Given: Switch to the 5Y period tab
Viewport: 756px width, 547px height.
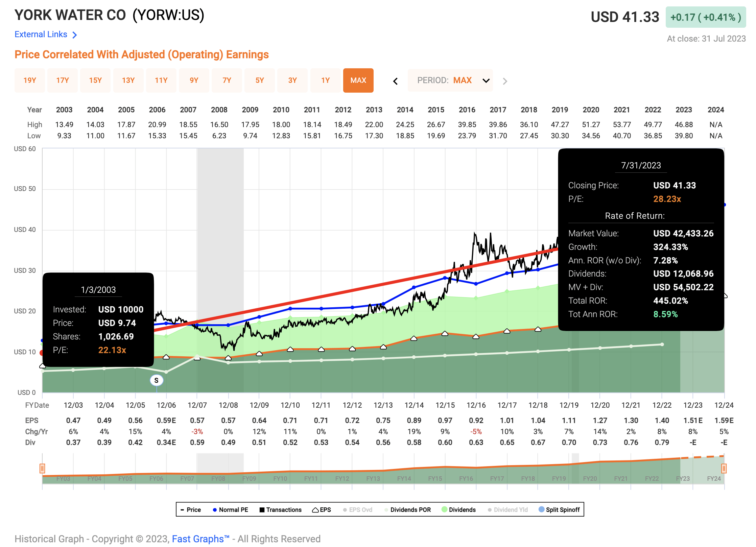Looking at the screenshot, I should 259,80.
